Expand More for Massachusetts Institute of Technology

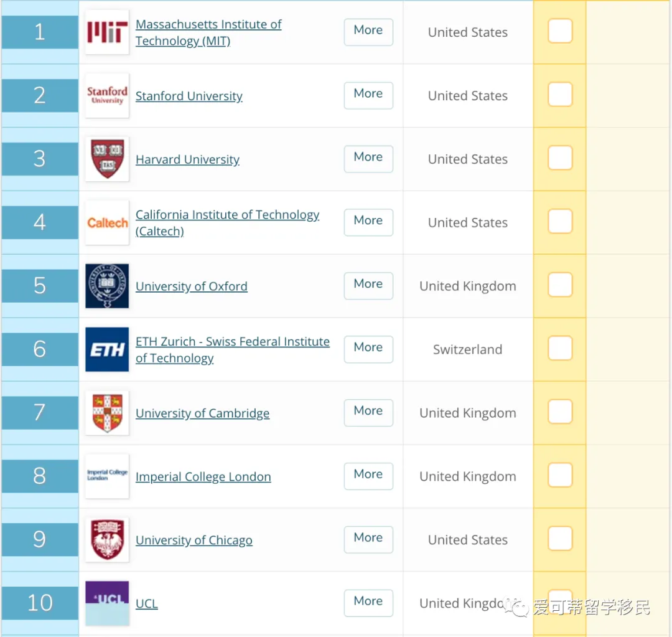click(x=368, y=32)
